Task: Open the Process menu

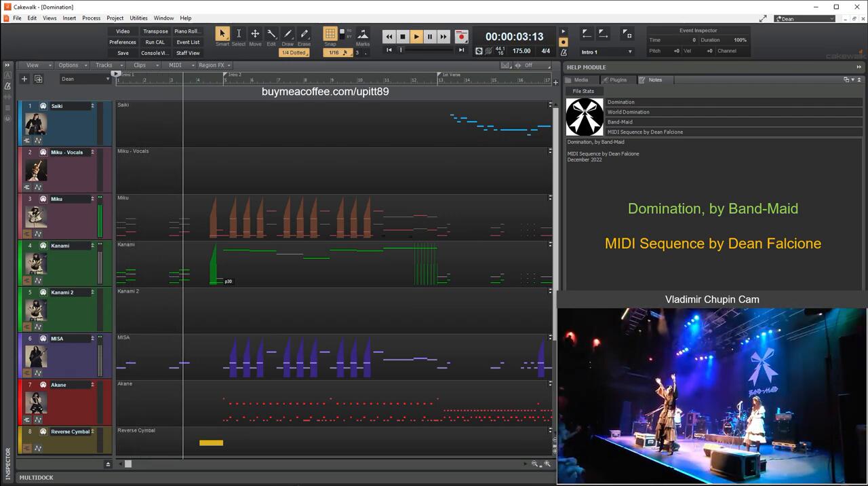Action: tap(91, 18)
